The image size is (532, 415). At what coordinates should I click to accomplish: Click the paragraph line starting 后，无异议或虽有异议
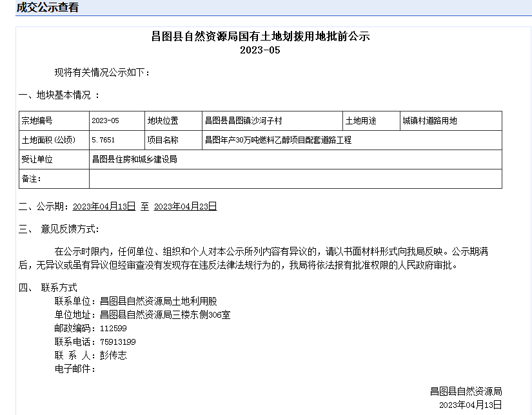(238, 265)
